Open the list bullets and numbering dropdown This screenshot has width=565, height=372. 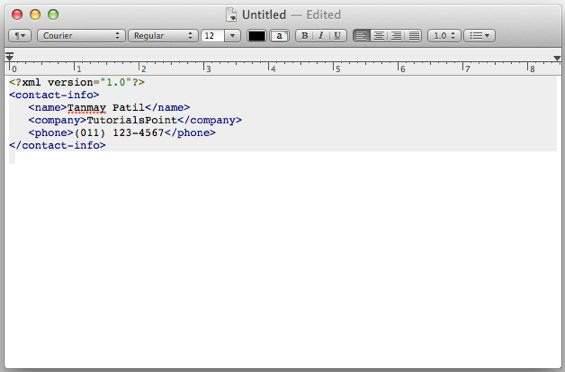click(x=479, y=36)
